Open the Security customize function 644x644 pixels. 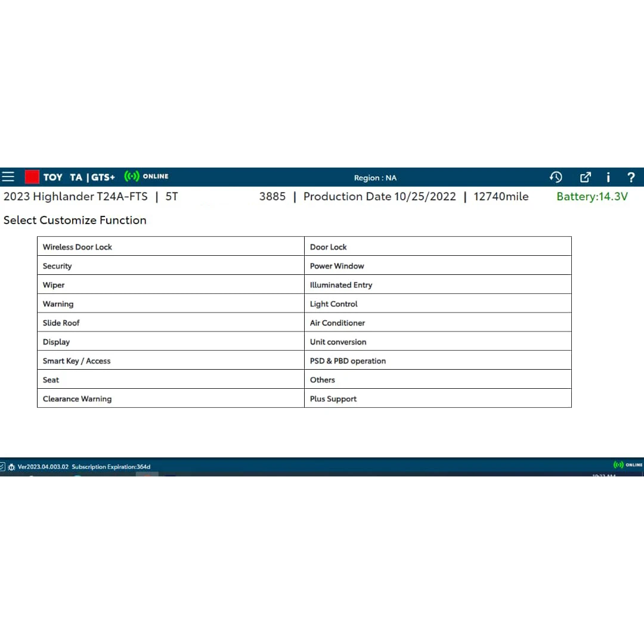click(x=171, y=265)
